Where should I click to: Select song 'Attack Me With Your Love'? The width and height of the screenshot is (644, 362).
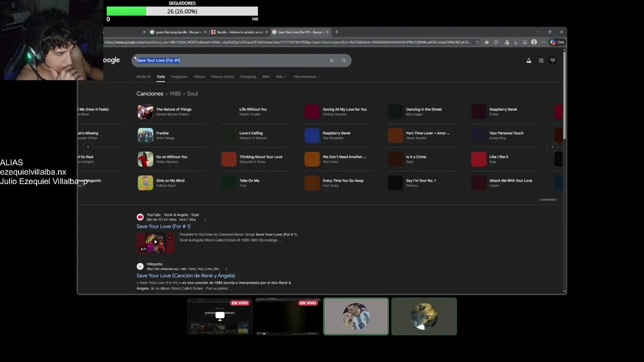[x=505, y=183]
